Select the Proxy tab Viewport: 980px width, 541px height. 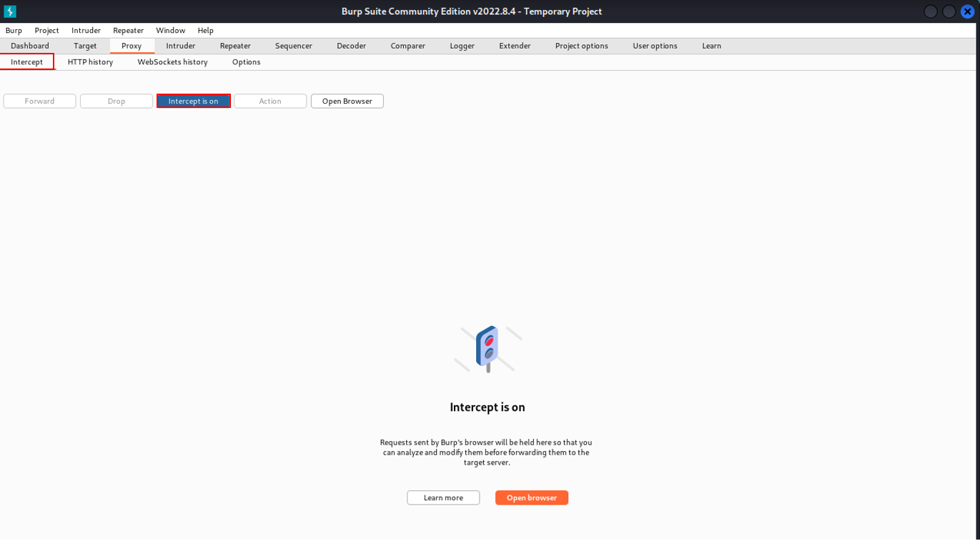132,46
